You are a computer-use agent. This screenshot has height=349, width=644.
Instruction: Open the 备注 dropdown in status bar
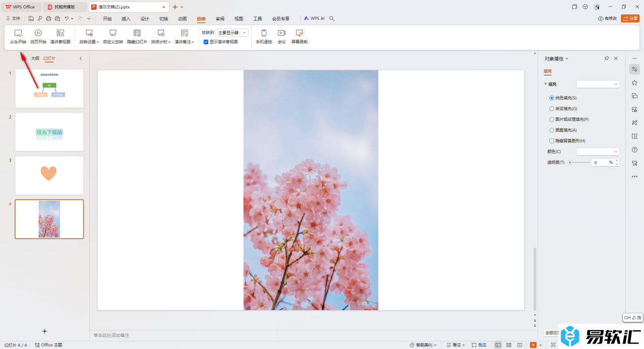[x=456, y=345]
